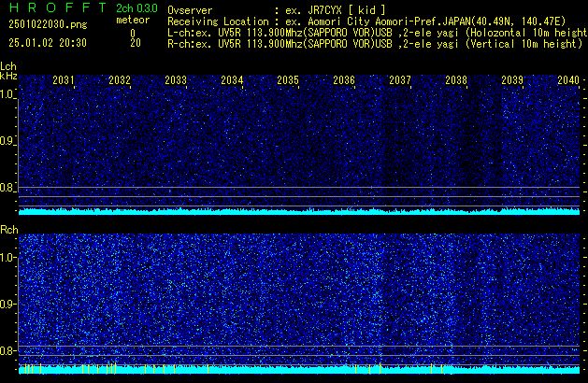588x383 pixels.
Task: Select the R-ch UV5R Vertical yagi line
Action: click(375, 44)
